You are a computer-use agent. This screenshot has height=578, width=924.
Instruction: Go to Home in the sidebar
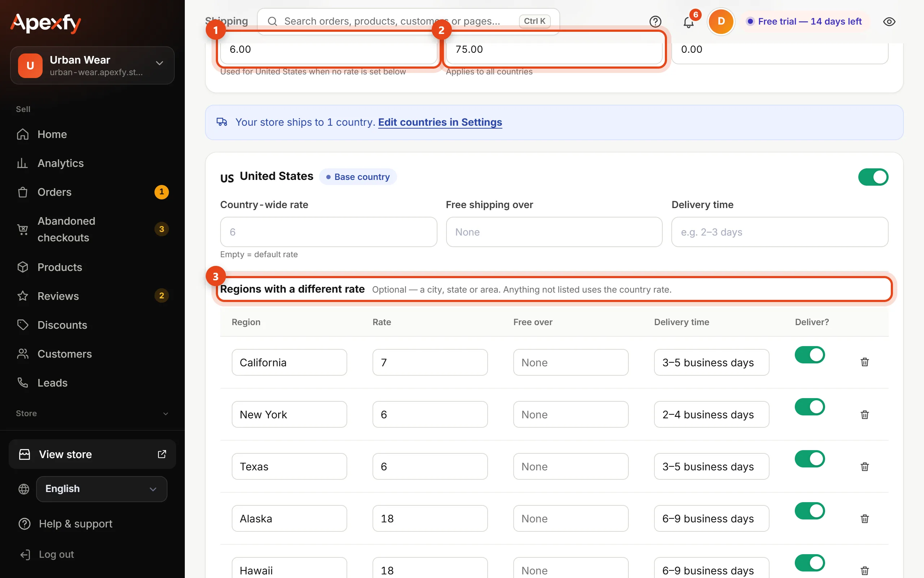click(x=92, y=134)
